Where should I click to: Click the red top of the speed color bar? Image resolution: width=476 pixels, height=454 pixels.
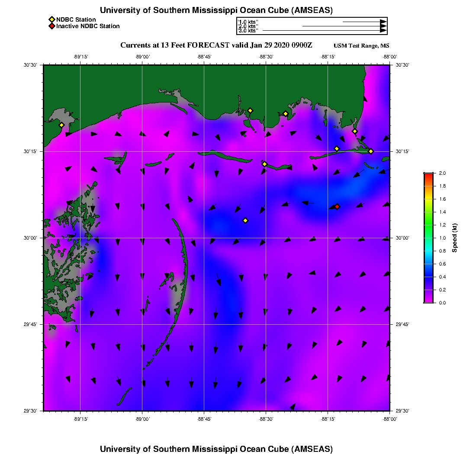[428, 175]
